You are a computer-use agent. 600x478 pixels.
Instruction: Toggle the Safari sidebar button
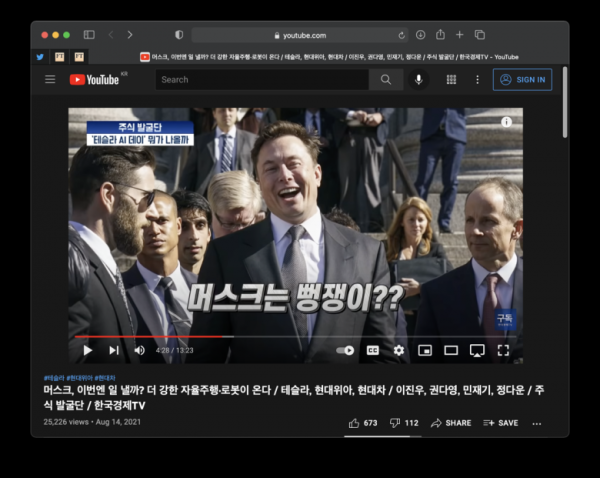89,35
